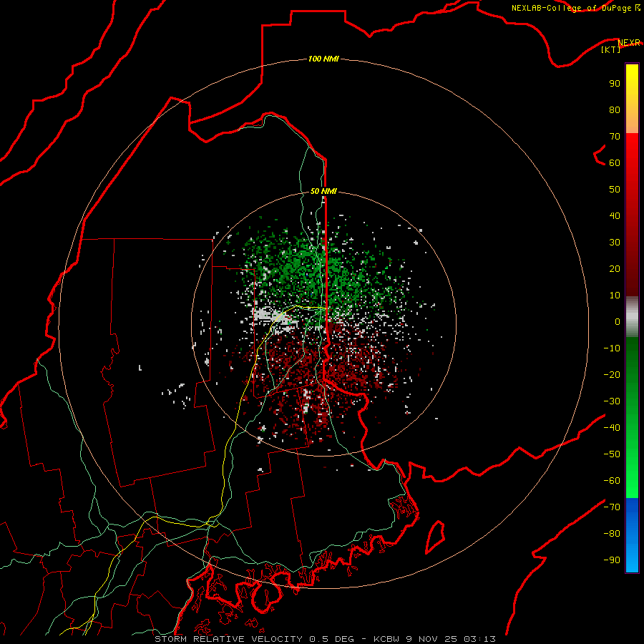The width and height of the screenshot is (644, 644).
Task: Click the [KT] units label
Action: 610,49
